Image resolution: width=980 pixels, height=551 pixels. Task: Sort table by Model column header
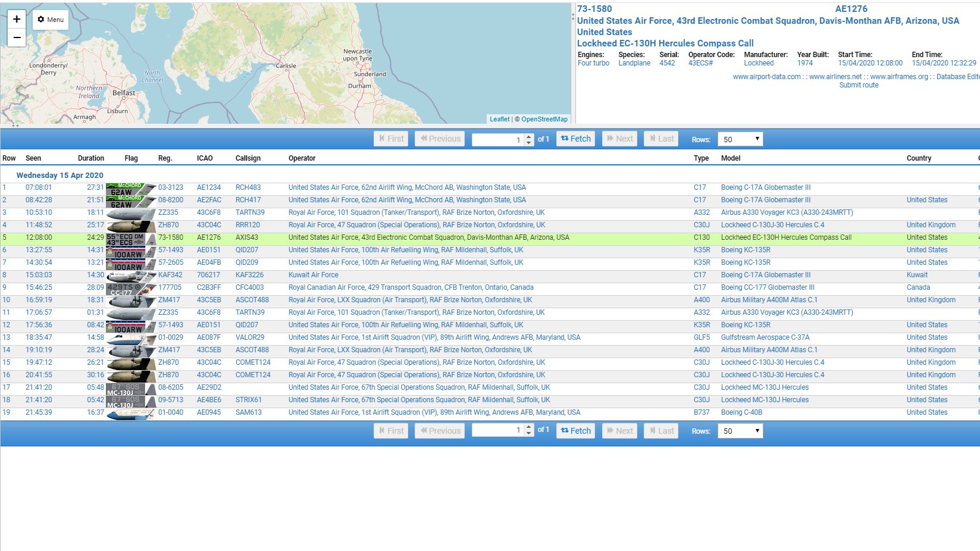[731, 158]
